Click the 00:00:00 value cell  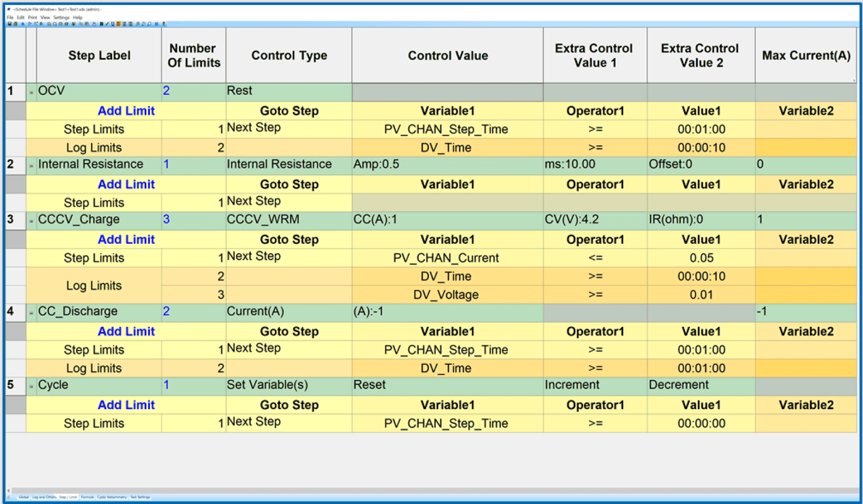tap(701, 423)
